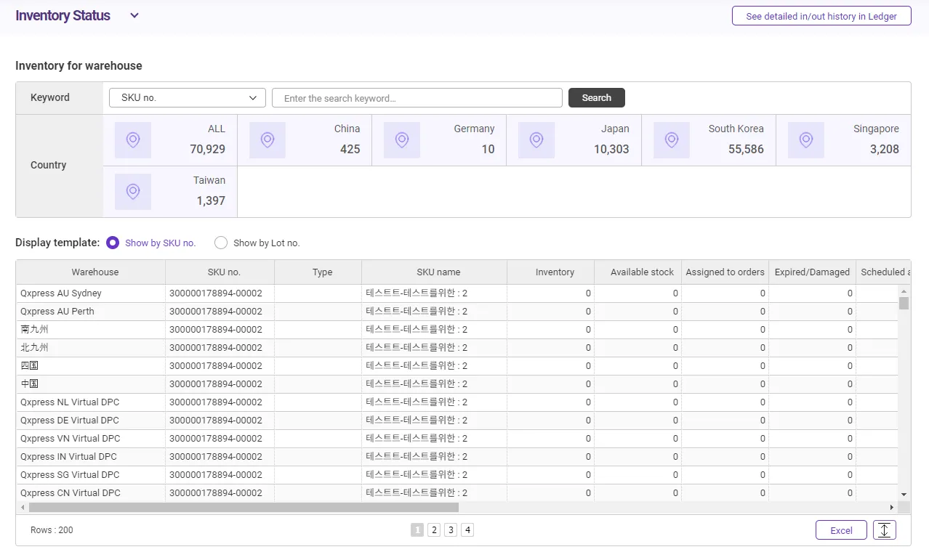Expand the Inventory Status title chevron
Viewport: 929px width, 560px height.
click(x=134, y=16)
